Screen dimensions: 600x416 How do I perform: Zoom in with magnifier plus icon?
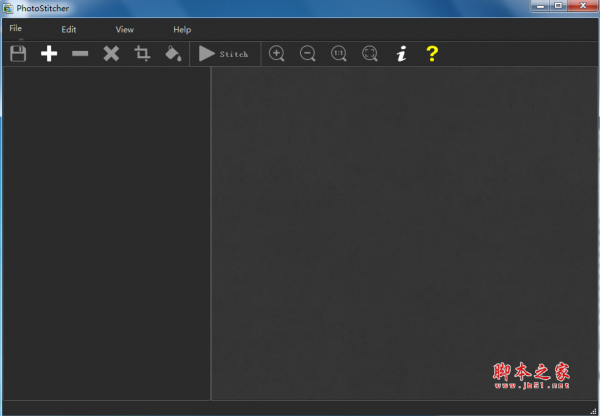(x=277, y=54)
